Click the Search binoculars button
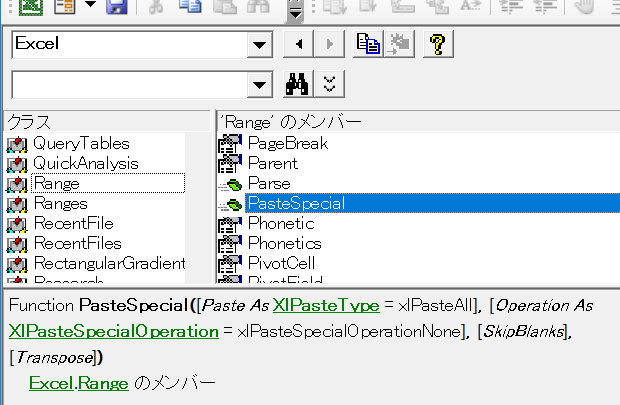 click(299, 84)
